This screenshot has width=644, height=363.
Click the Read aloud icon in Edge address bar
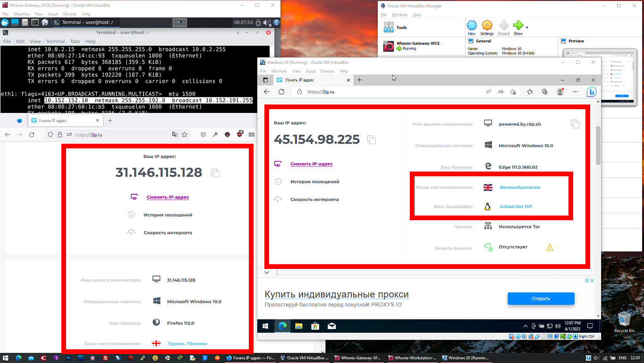(x=488, y=92)
